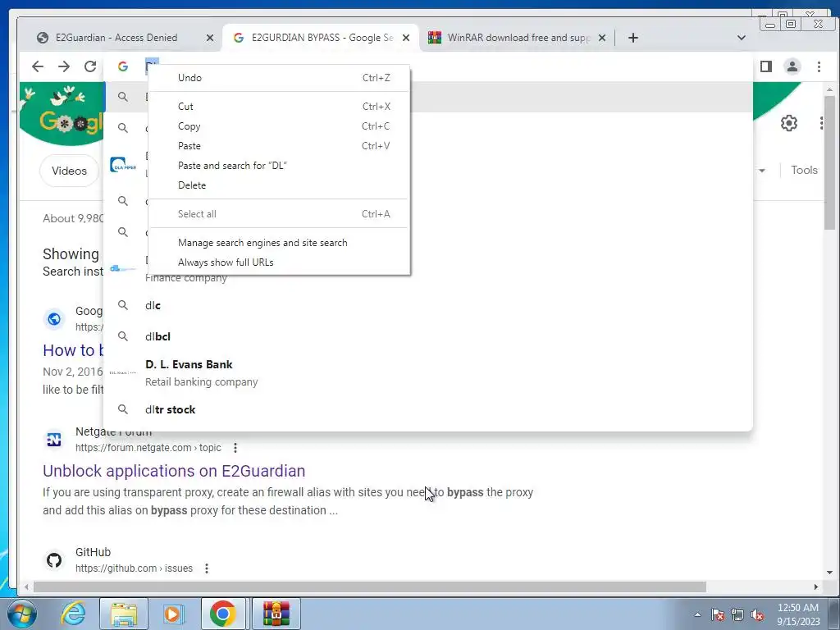Close the WinRAR download tab
Screen dimensions: 840x630
pos(601,38)
